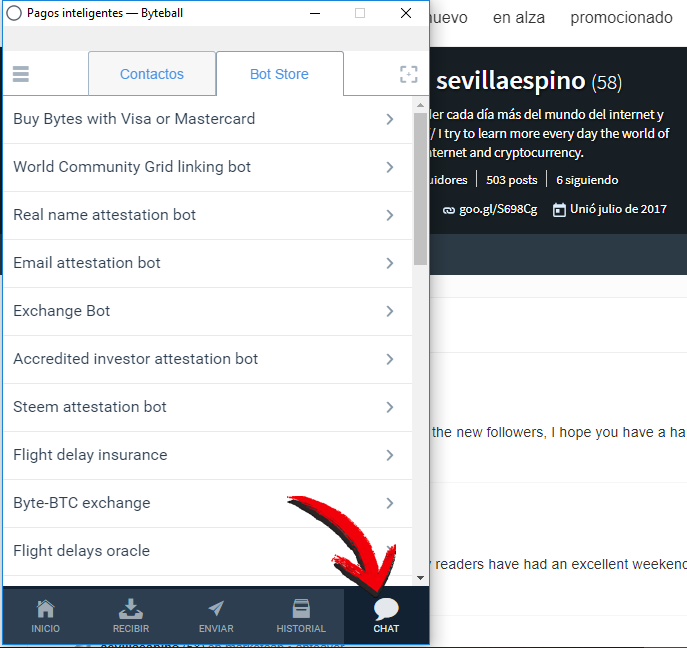The height and width of the screenshot is (648, 687).
Task: Open Real name attestation bot entry
Action: point(208,215)
